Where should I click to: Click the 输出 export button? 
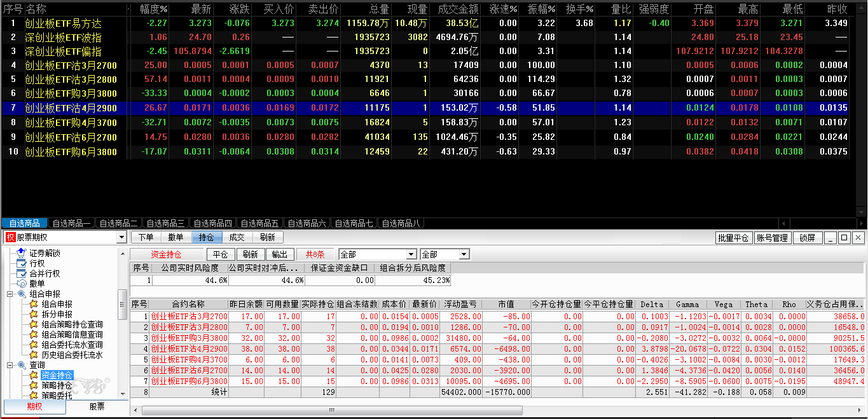click(279, 254)
